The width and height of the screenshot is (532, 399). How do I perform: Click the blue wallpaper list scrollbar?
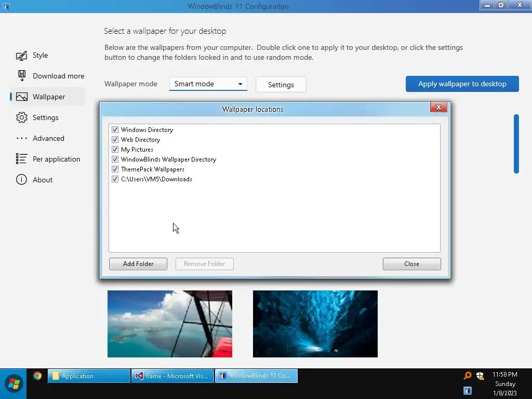[x=516, y=144]
